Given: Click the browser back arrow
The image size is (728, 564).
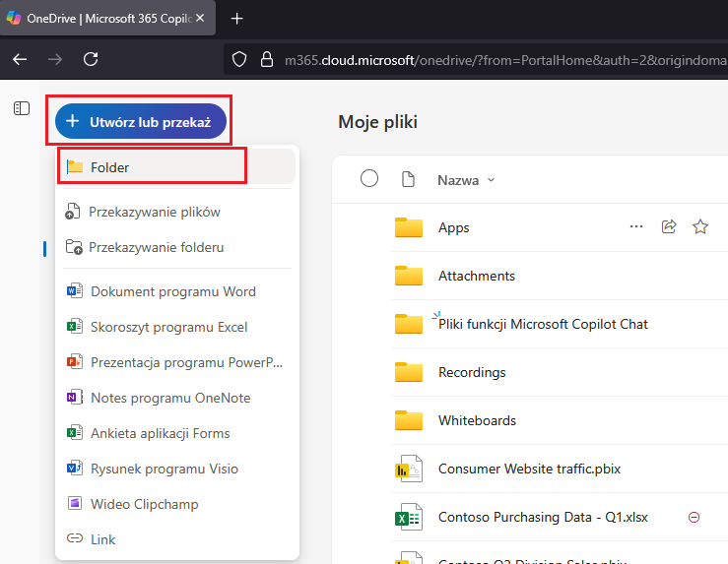Looking at the screenshot, I should click(x=20, y=59).
